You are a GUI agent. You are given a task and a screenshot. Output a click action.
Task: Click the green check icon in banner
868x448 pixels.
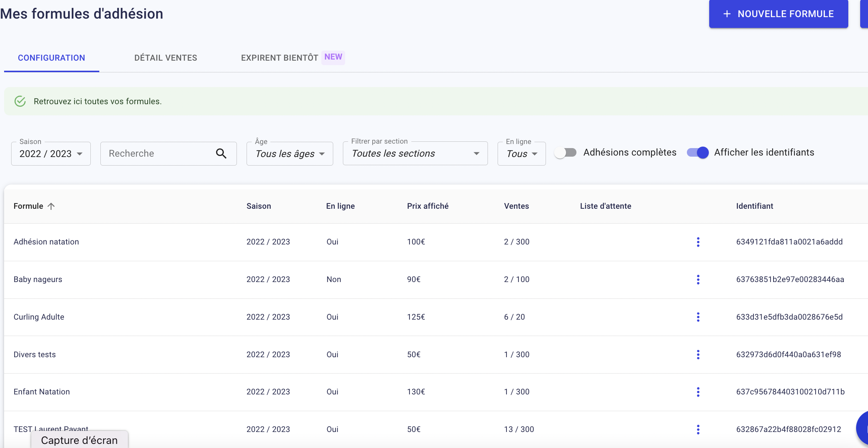[20, 101]
